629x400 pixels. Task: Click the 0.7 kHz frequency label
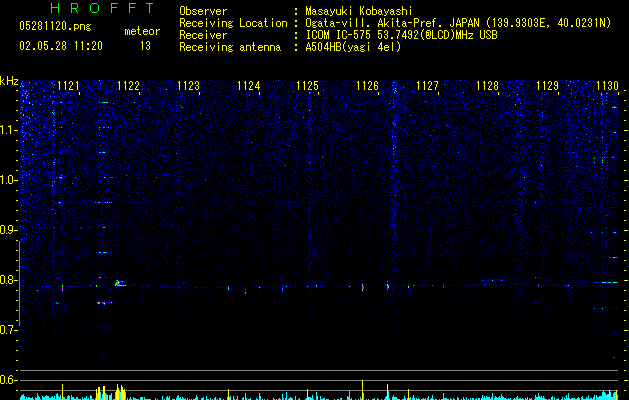click(8, 330)
